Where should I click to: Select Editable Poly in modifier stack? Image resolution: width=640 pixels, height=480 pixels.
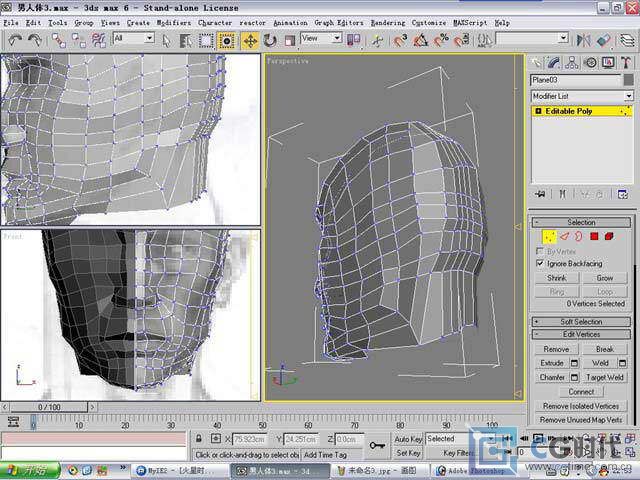pos(582,111)
